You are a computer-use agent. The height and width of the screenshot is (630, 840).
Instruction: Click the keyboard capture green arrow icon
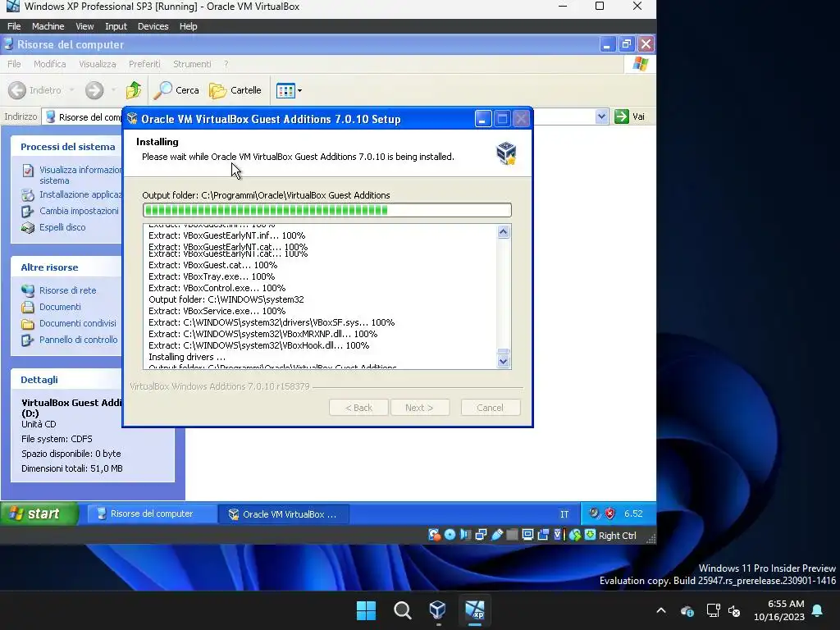click(x=590, y=535)
